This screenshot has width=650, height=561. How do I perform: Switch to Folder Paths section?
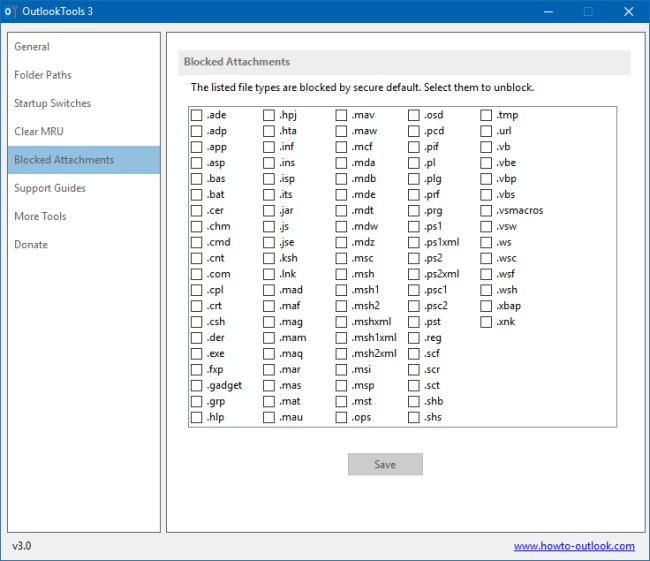pos(43,75)
